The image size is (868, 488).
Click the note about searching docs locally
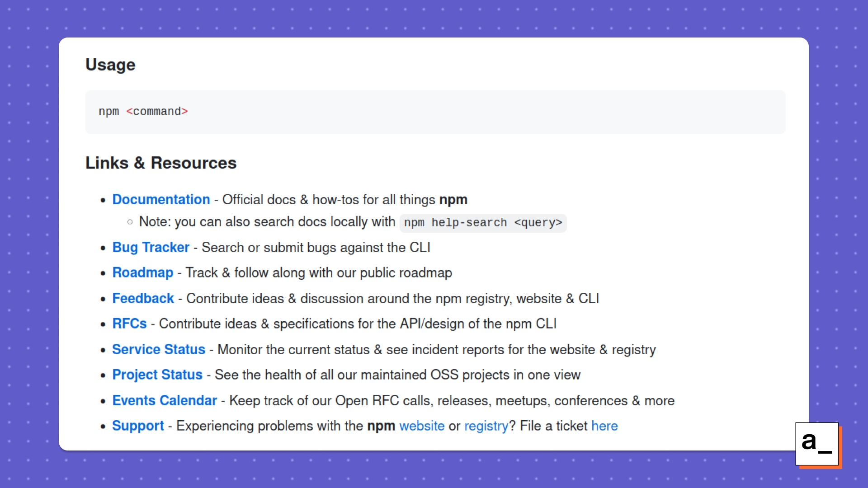tap(267, 222)
